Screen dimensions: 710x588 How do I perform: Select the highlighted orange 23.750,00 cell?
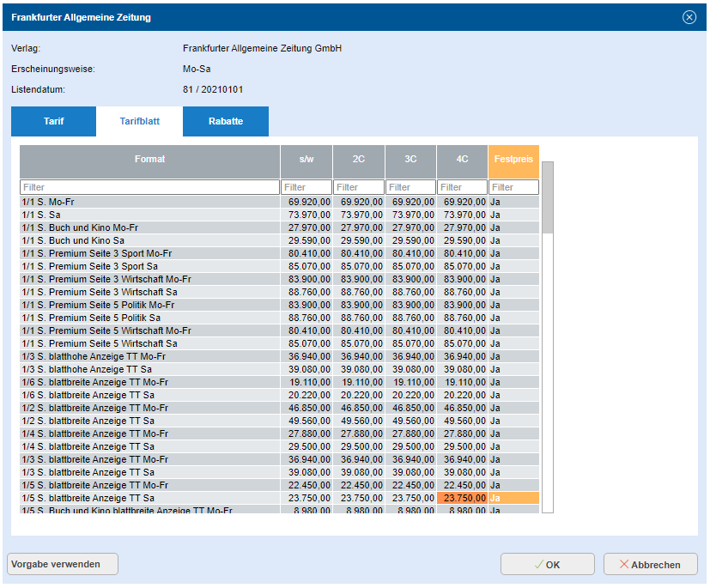(462, 498)
